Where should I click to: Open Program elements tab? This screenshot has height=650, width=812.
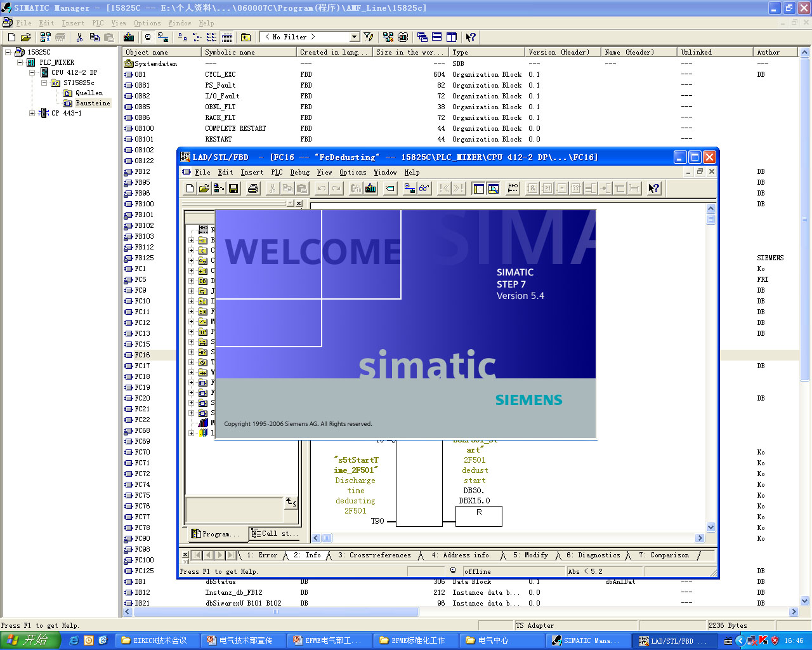216,534
